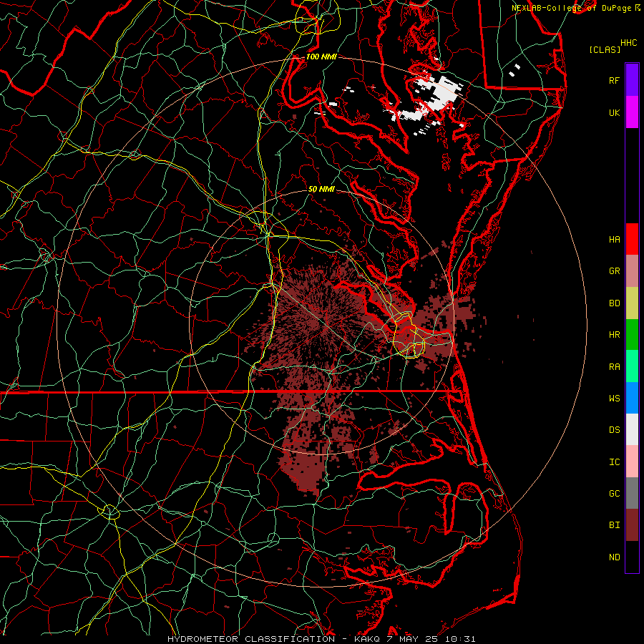Pick the HR green legend swatch
This screenshot has height=644, width=644.
click(x=632, y=335)
